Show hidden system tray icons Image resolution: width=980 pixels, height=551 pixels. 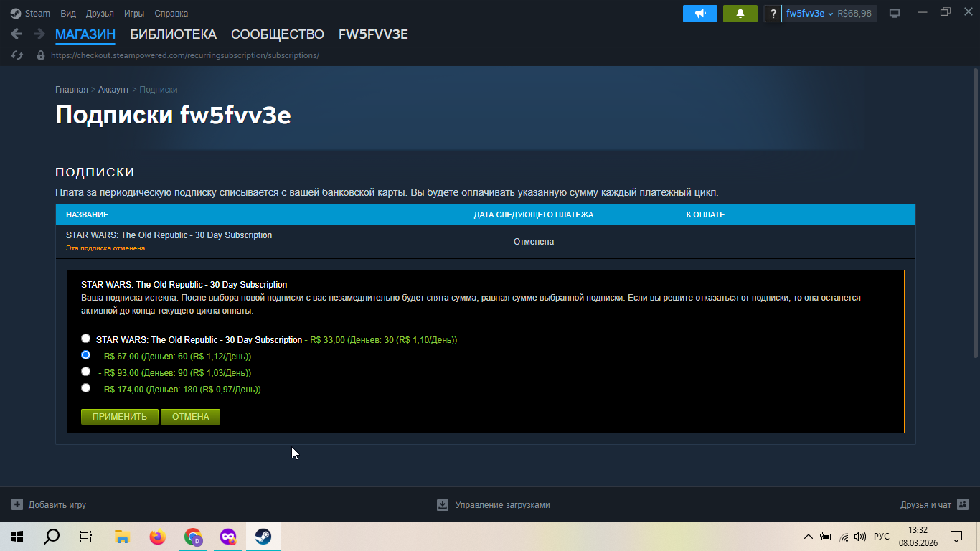point(809,537)
